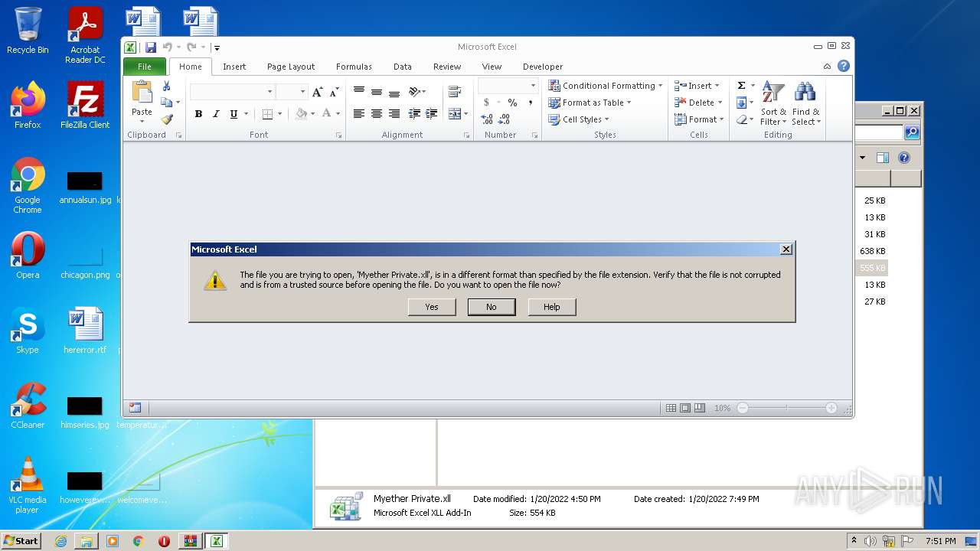The height and width of the screenshot is (551, 980).
Task: Save via Quick Access Toolbar icon
Action: 151,47
